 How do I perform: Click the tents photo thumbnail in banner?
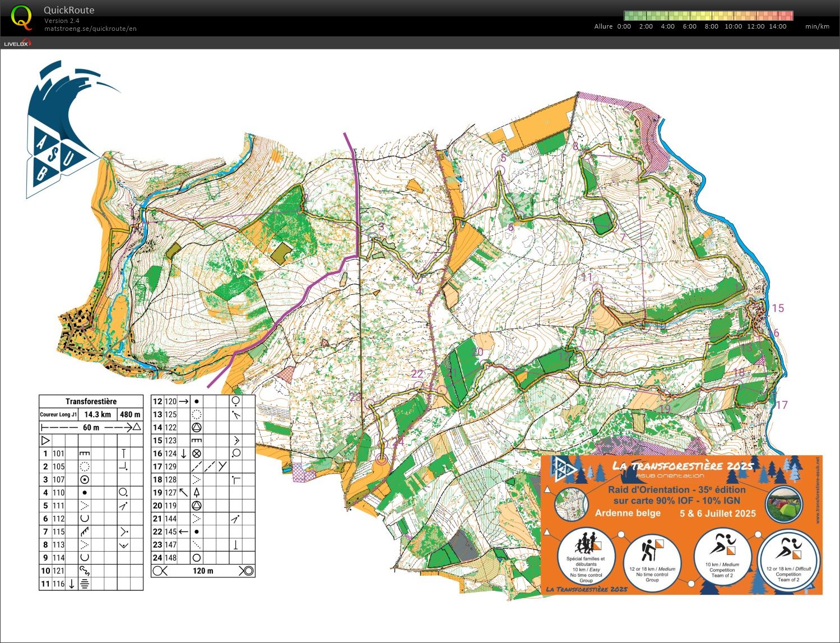(783, 504)
